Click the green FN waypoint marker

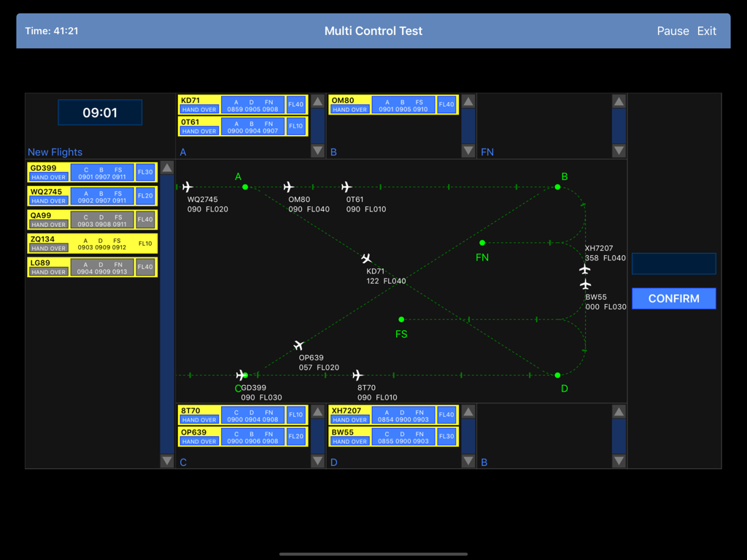pyautogui.click(x=481, y=243)
